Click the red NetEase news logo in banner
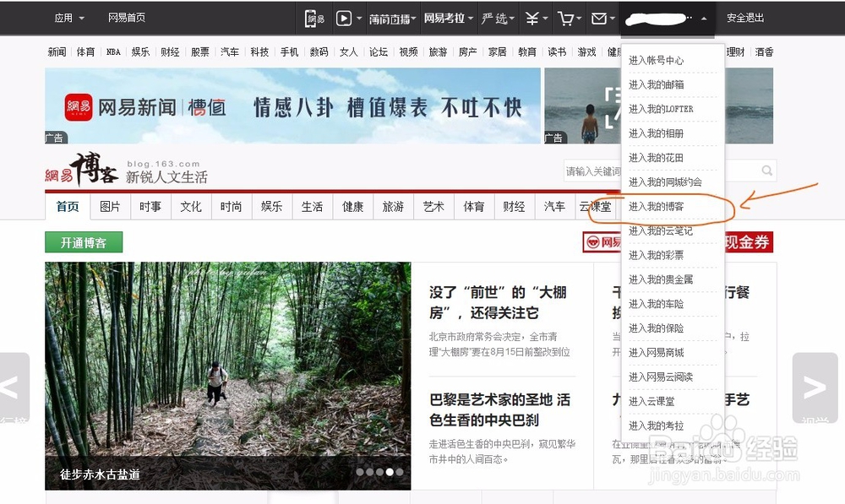 tap(78, 107)
